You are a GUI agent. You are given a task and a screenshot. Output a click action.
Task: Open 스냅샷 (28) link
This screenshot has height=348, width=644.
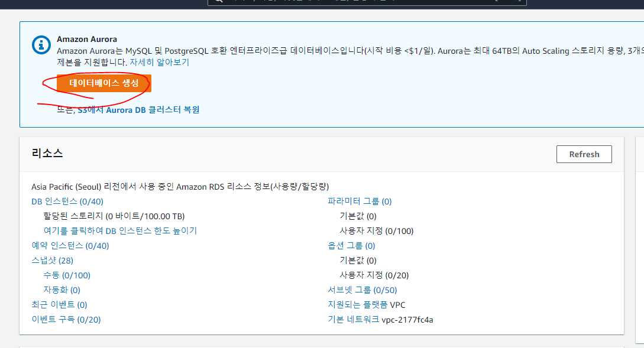coord(53,261)
